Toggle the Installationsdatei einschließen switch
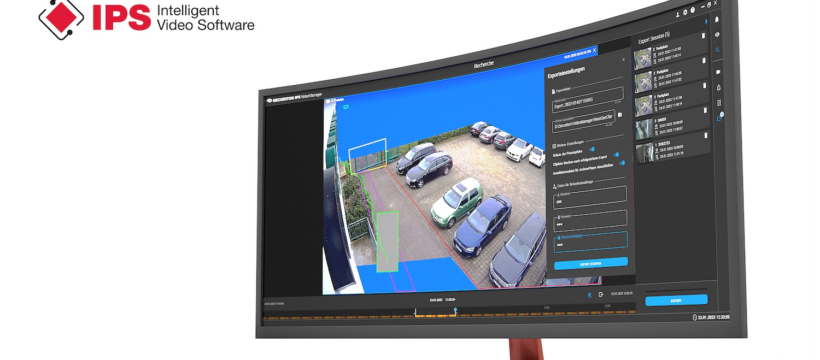The height and width of the screenshot is (360, 820). point(622,163)
